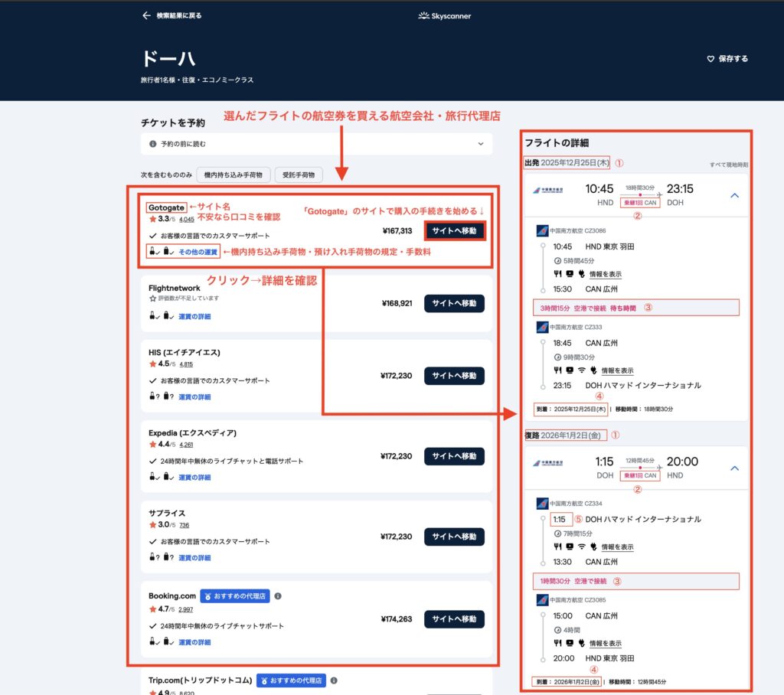
Task: Toggle 機内持ち込み手荷物 filter
Action: 232,175
